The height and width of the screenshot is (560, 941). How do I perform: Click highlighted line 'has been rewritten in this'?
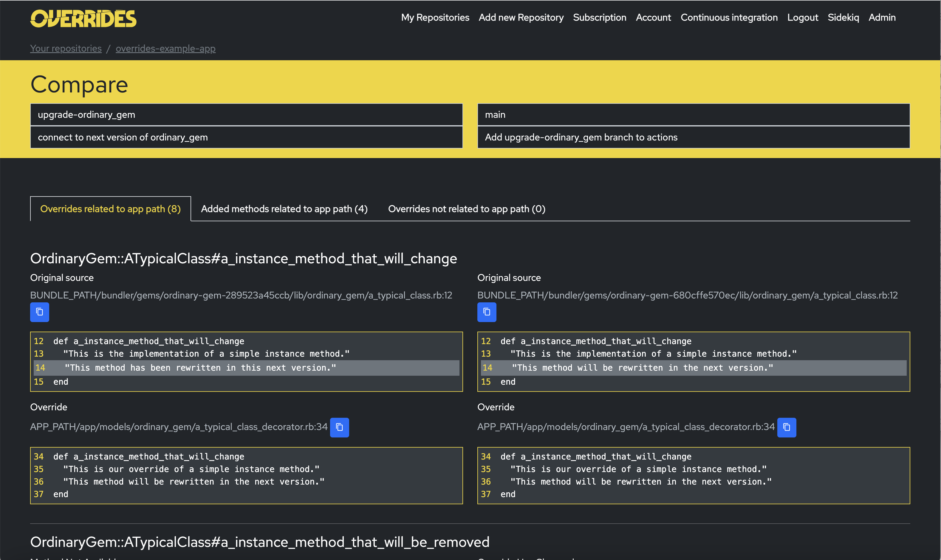(246, 368)
